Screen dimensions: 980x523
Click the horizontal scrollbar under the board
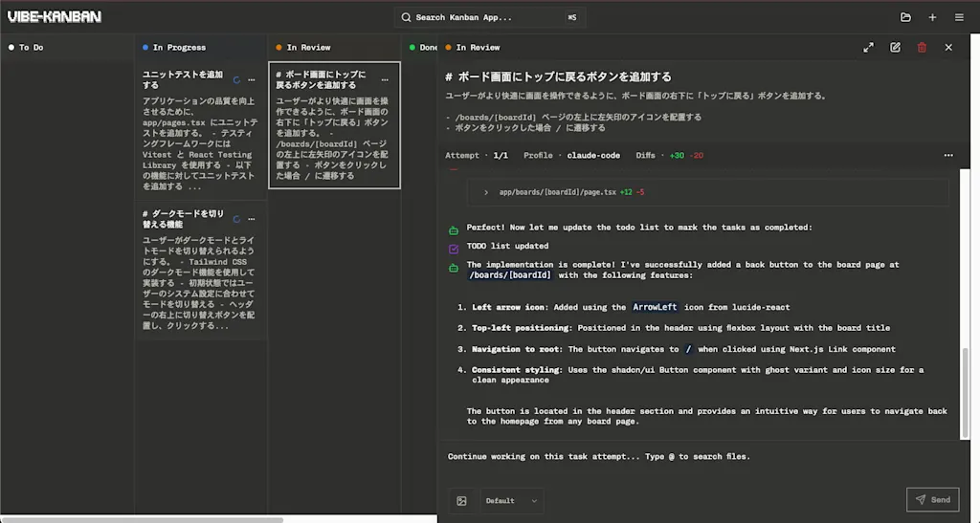[x=144, y=519]
